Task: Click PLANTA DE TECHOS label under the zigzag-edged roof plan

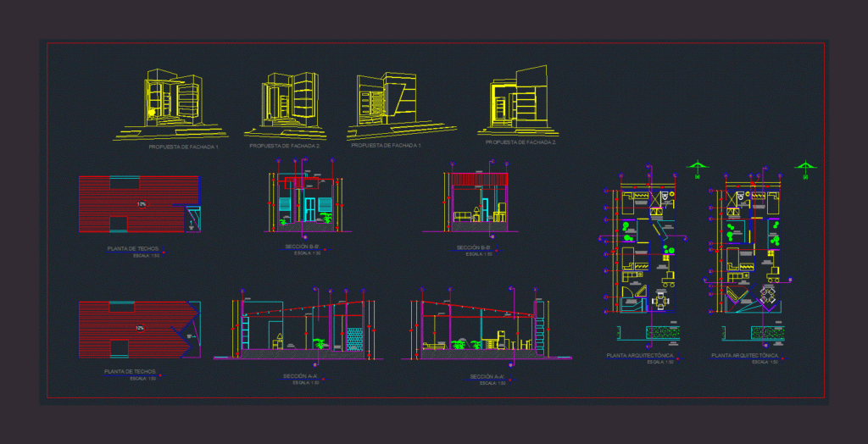Action: (131, 371)
